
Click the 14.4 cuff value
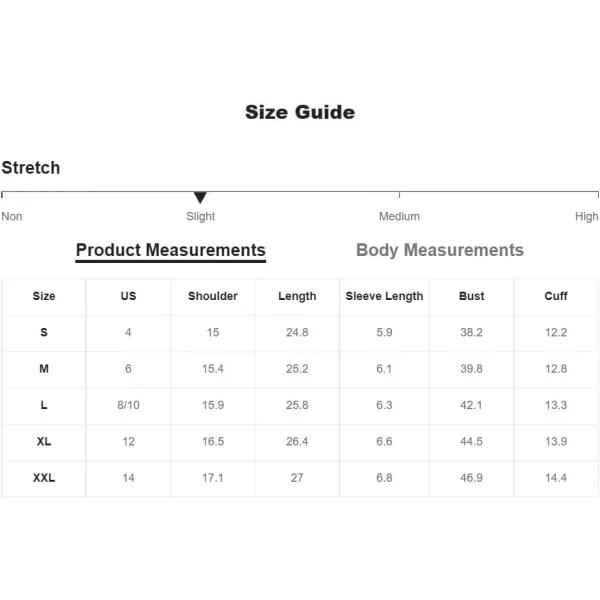tap(556, 478)
